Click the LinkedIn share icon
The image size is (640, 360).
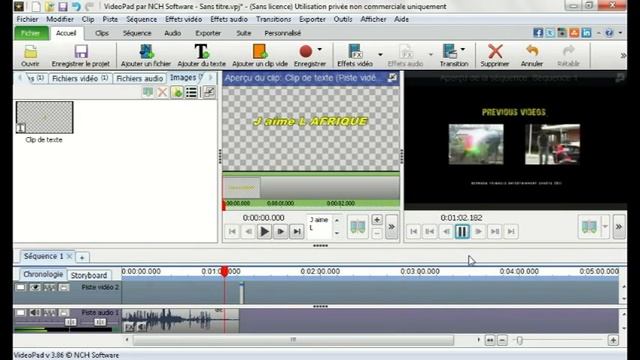[587, 33]
